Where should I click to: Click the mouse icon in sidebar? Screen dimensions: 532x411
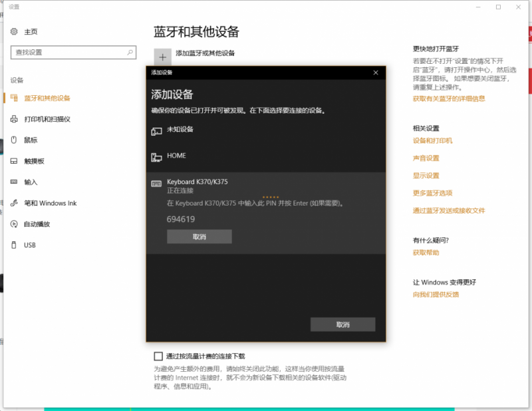pyautogui.click(x=14, y=140)
